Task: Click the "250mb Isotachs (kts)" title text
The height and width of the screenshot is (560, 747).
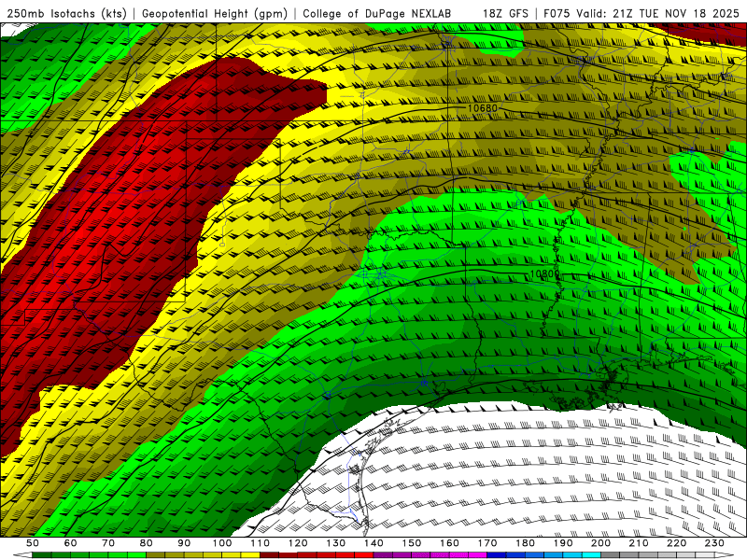Action: [x=66, y=14]
